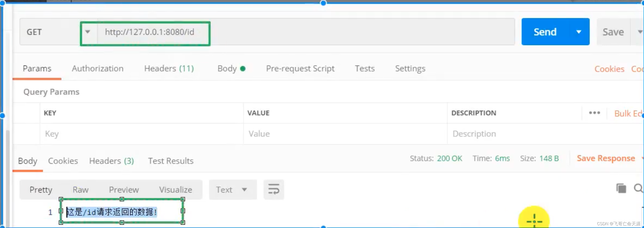Click the copy response icon
The width and height of the screenshot is (644, 228).
click(x=621, y=188)
